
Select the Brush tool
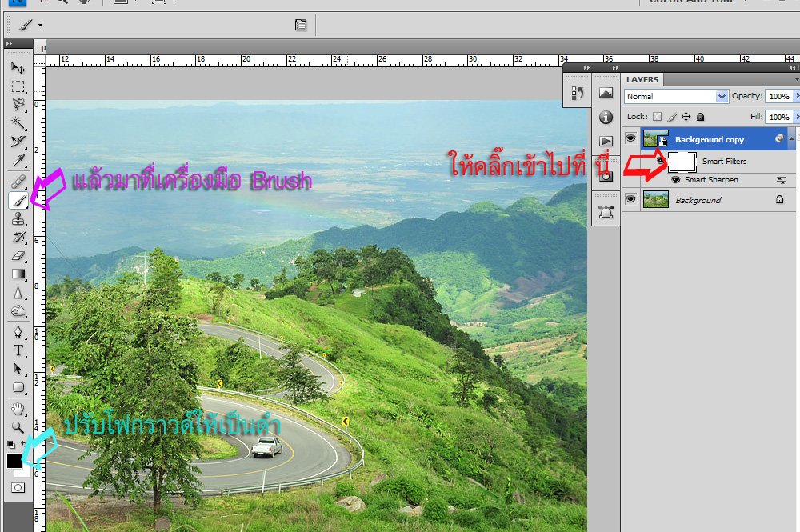pyautogui.click(x=18, y=201)
